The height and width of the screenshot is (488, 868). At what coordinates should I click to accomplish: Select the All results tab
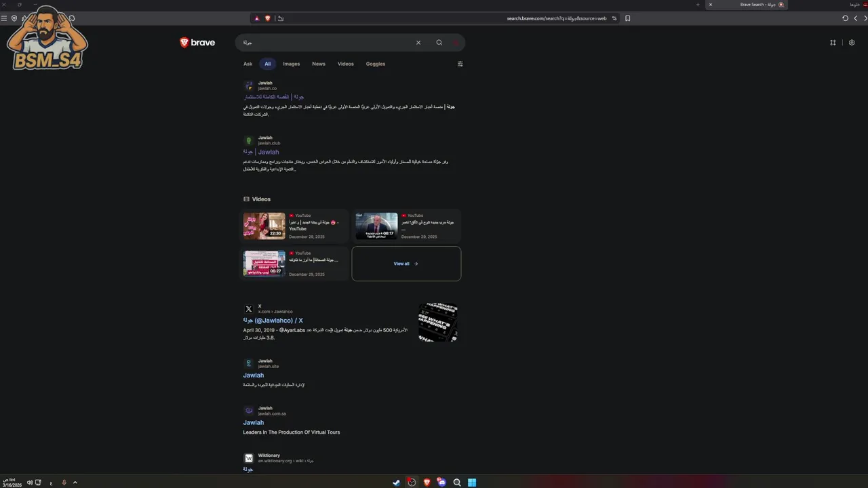point(267,64)
